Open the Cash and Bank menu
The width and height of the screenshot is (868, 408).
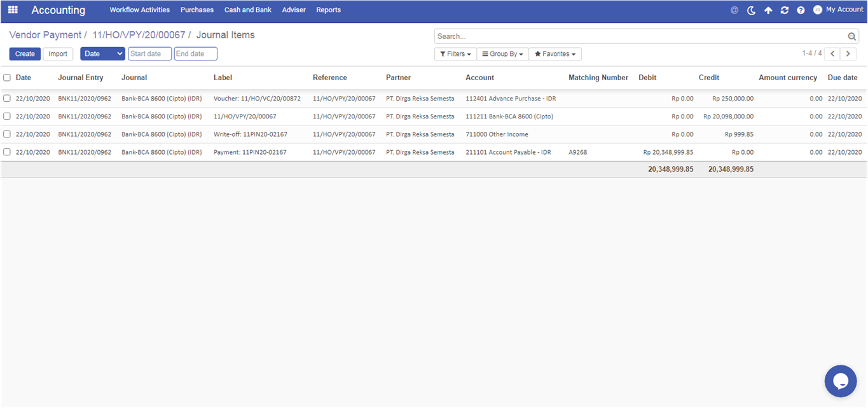(248, 10)
